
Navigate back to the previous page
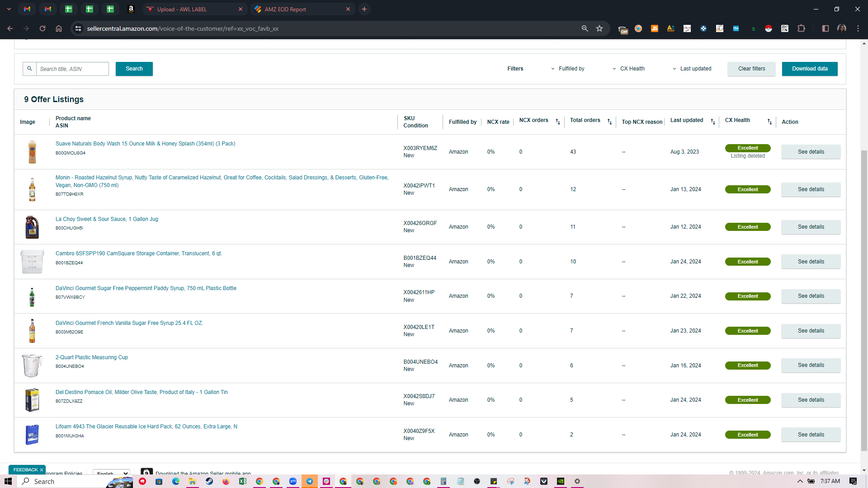(x=10, y=28)
